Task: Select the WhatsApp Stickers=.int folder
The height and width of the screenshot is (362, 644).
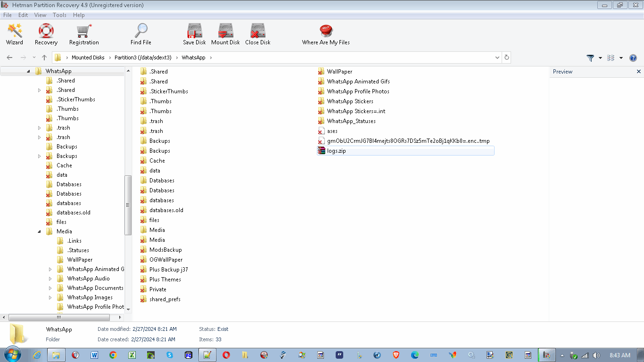Action: click(x=356, y=111)
